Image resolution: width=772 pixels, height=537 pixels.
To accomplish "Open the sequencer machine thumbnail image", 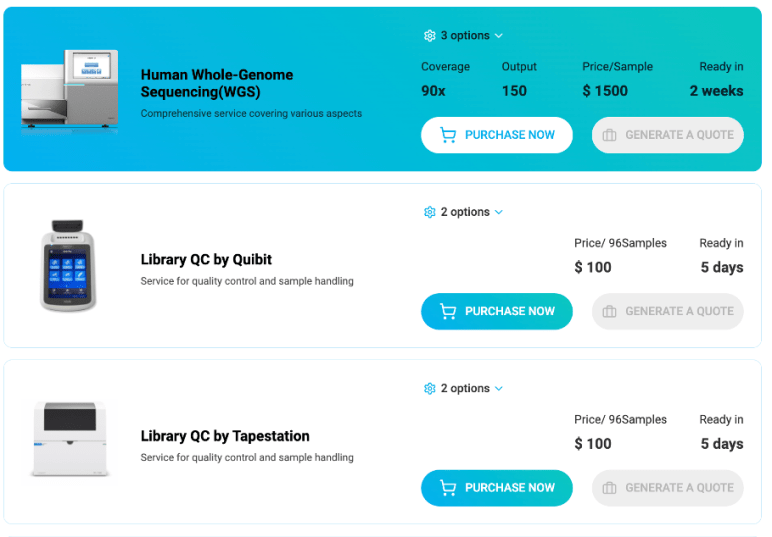I will pyautogui.click(x=69, y=91).
